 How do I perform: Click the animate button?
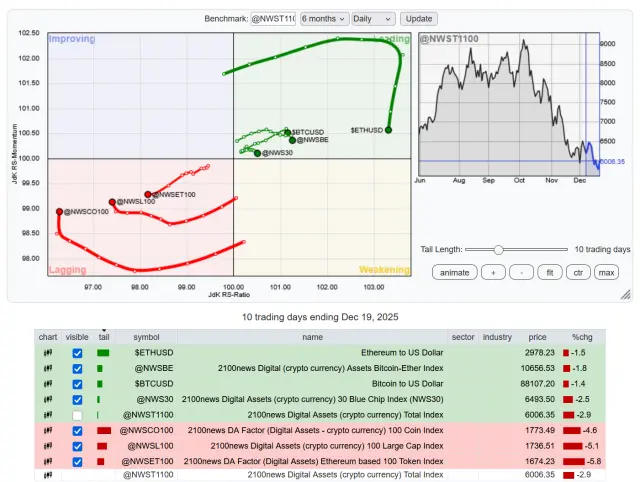click(454, 273)
